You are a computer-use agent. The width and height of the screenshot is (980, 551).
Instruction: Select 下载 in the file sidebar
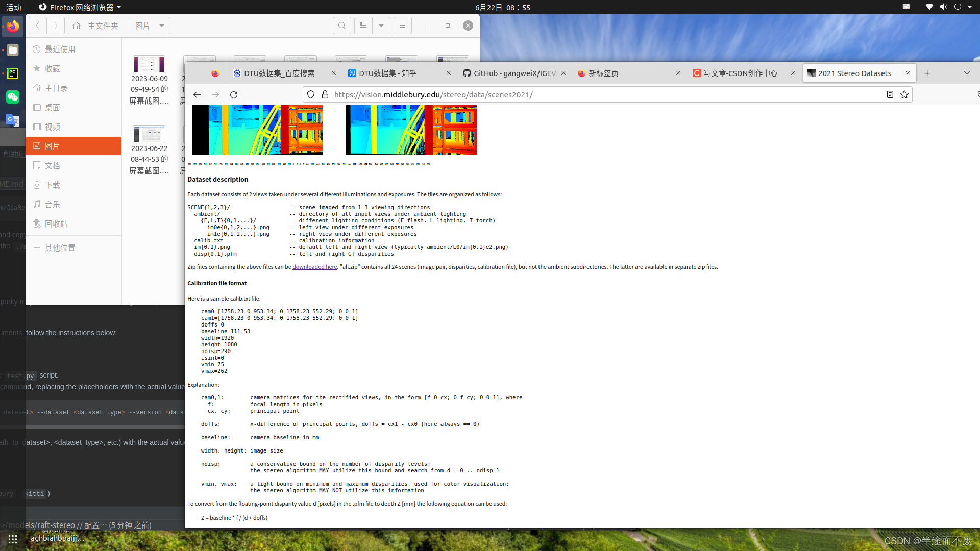tap(52, 185)
